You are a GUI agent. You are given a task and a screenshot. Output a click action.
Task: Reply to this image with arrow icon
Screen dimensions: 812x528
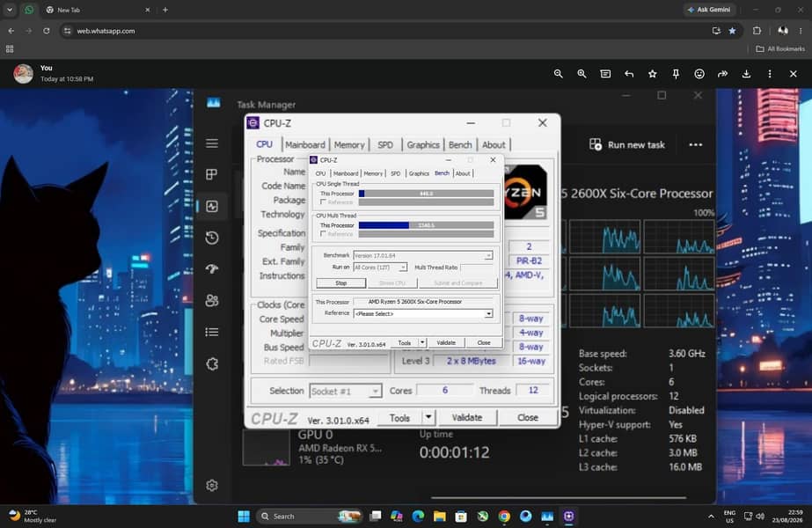[x=629, y=74]
